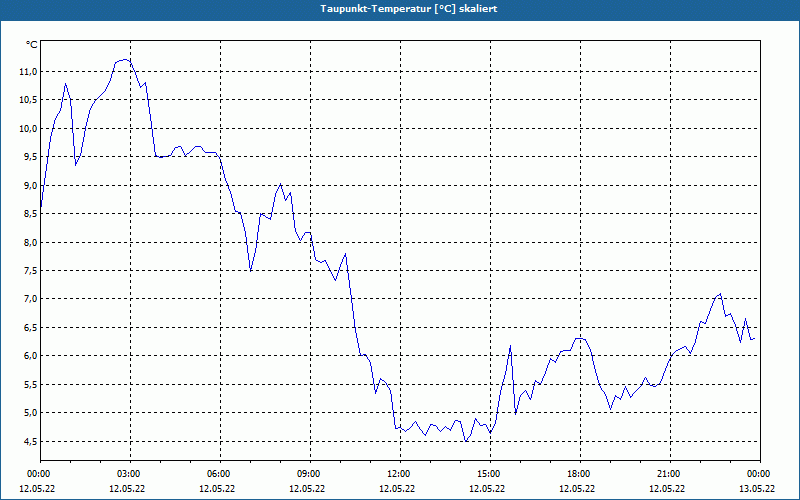Click the 12.05.22 date under 03:00

(127, 488)
